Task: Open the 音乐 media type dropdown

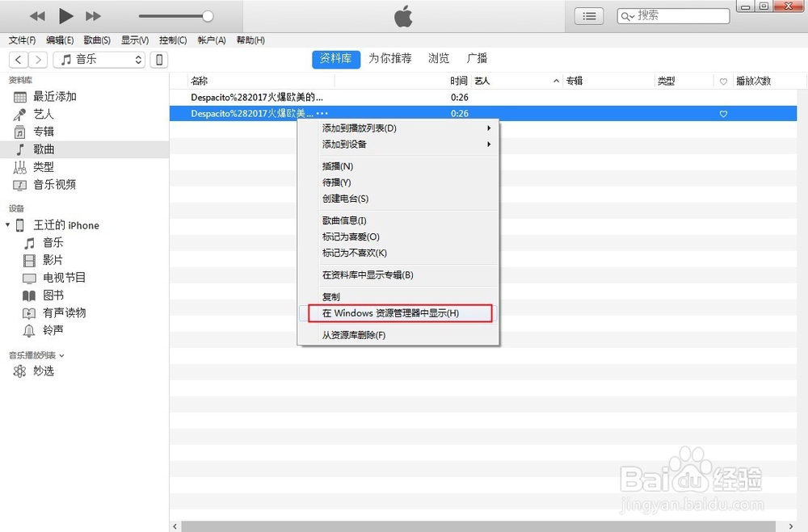Action: pos(99,60)
